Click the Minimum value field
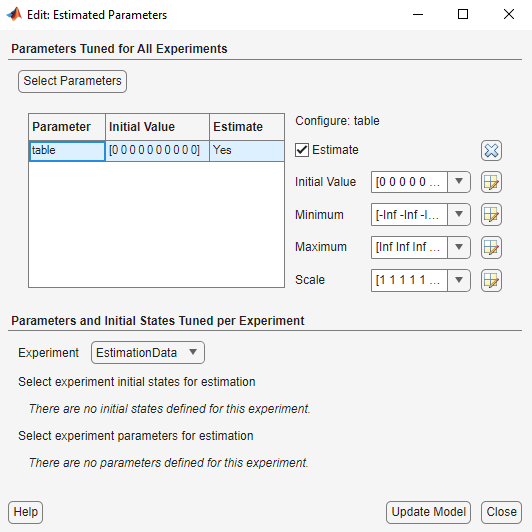This screenshot has width=532, height=532. [409, 214]
